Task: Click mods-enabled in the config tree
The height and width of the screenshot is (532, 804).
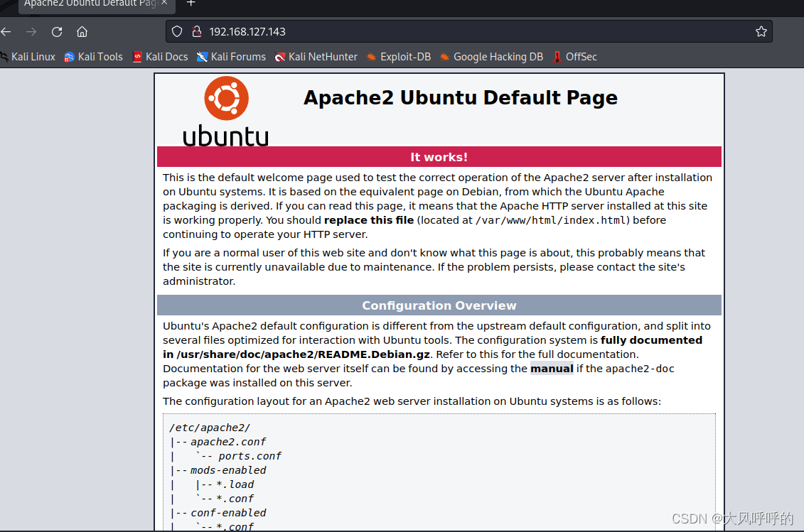Action: [x=228, y=470]
